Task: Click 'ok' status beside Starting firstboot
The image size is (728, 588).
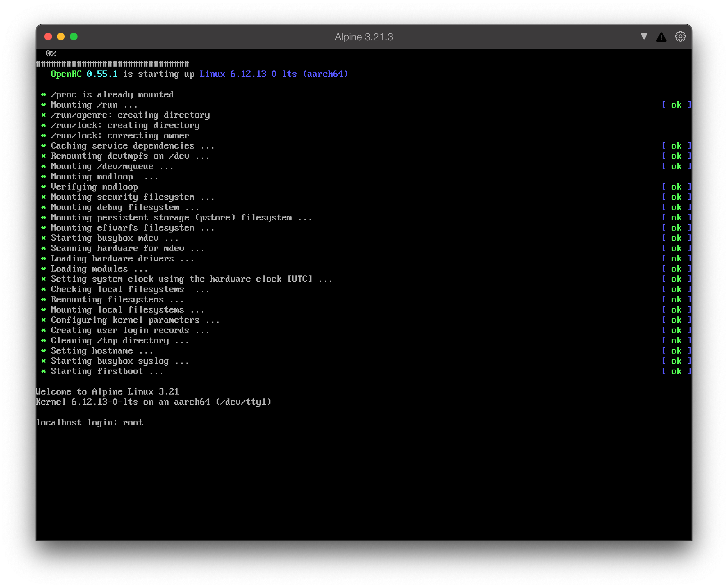Action: pyautogui.click(x=676, y=371)
